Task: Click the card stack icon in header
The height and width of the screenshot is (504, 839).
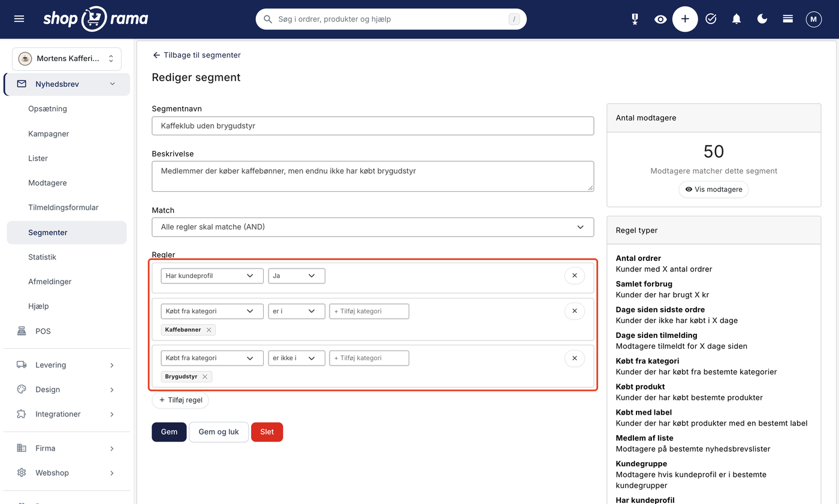Action: [788, 19]
